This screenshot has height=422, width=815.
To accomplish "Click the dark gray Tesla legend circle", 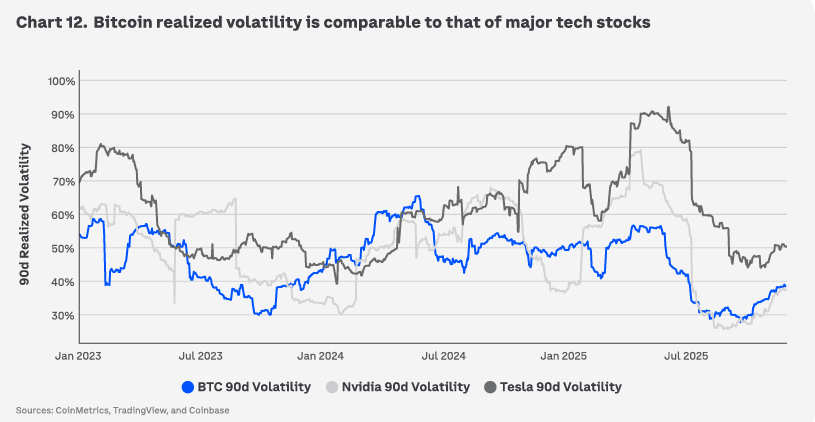I will (x=490, y=387).
